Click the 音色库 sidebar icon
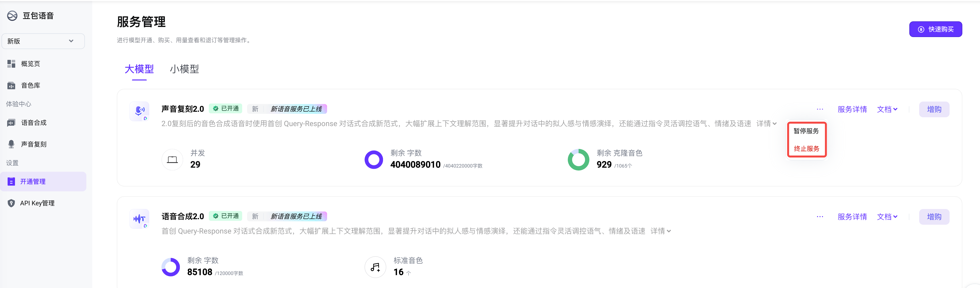980x288 pixels. tap(12, 86)
